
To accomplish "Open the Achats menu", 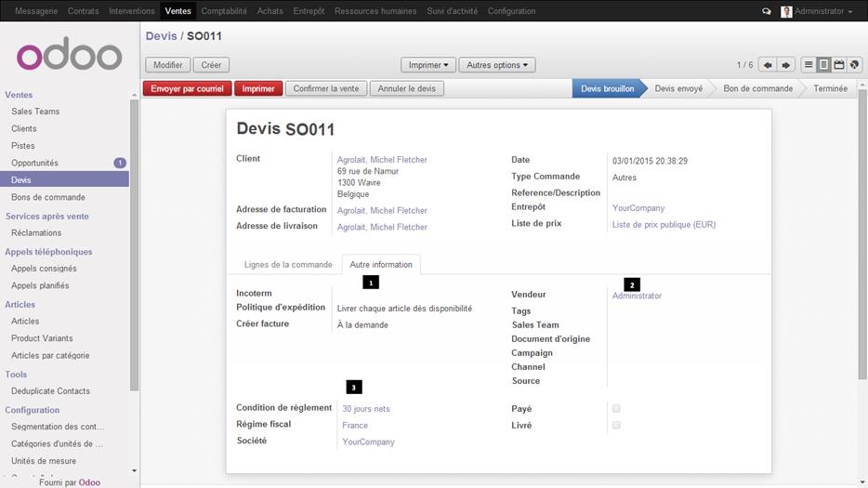I will [270, 11].
